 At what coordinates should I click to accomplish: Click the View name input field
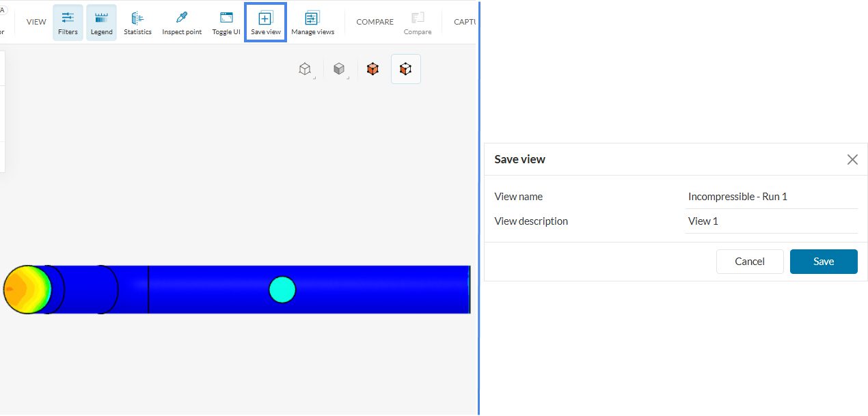[x=771, y=197]
